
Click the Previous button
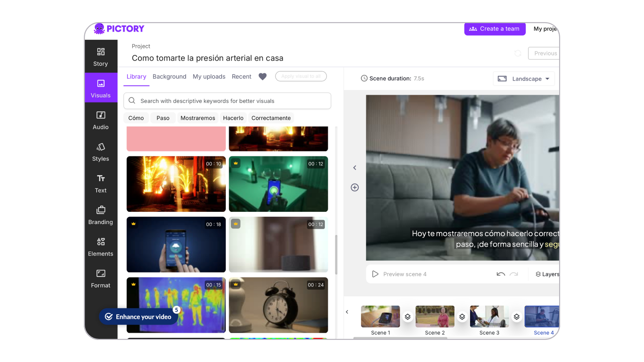tap(544, 53)
